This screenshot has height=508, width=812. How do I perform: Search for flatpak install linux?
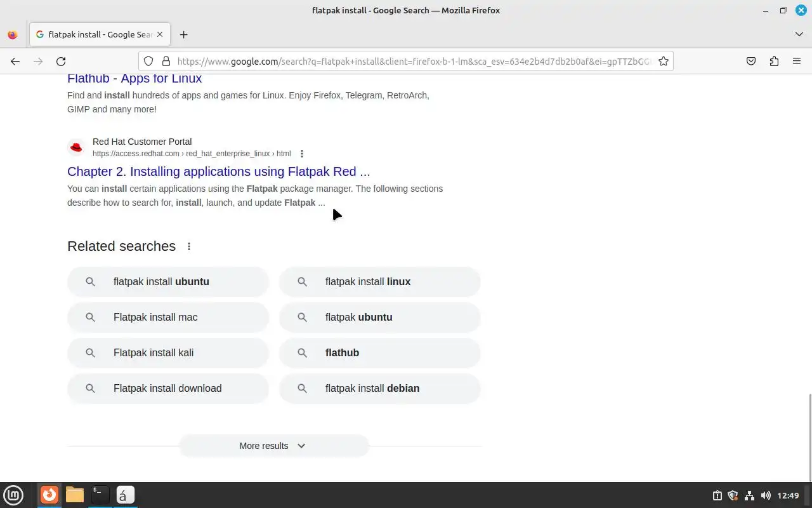point(380,281)
